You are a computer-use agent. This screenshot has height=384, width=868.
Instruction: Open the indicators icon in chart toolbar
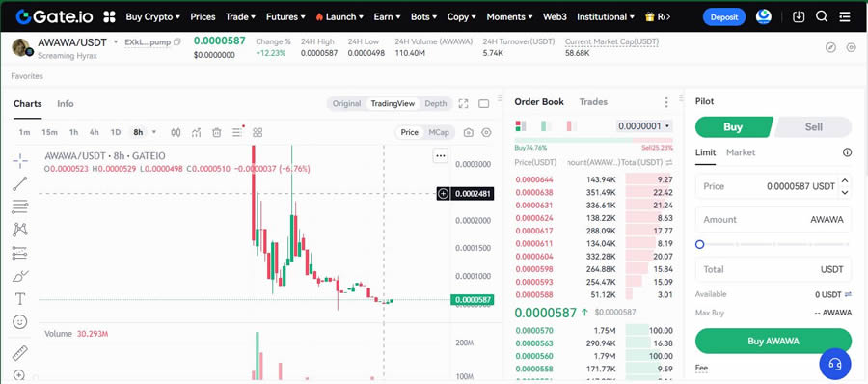pyautogui.click(x=196, y=132)
